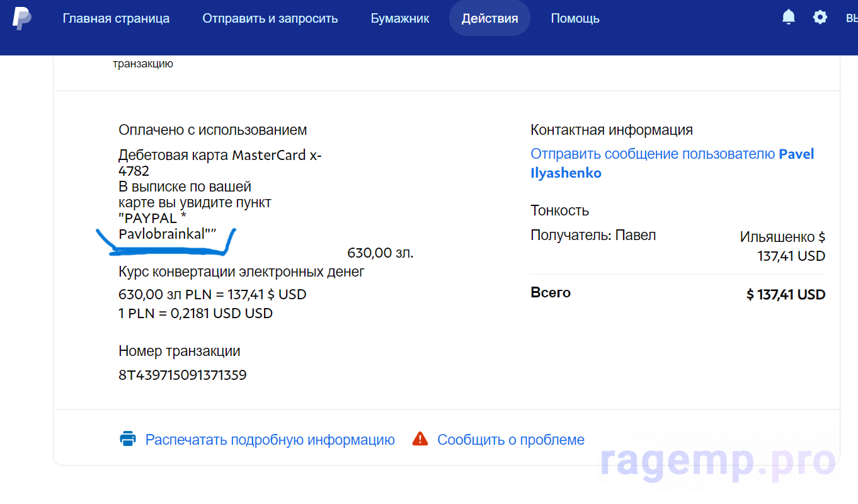Click the Номер транзакции heading
Screen dimensions: 858x504
pos(180,351)
